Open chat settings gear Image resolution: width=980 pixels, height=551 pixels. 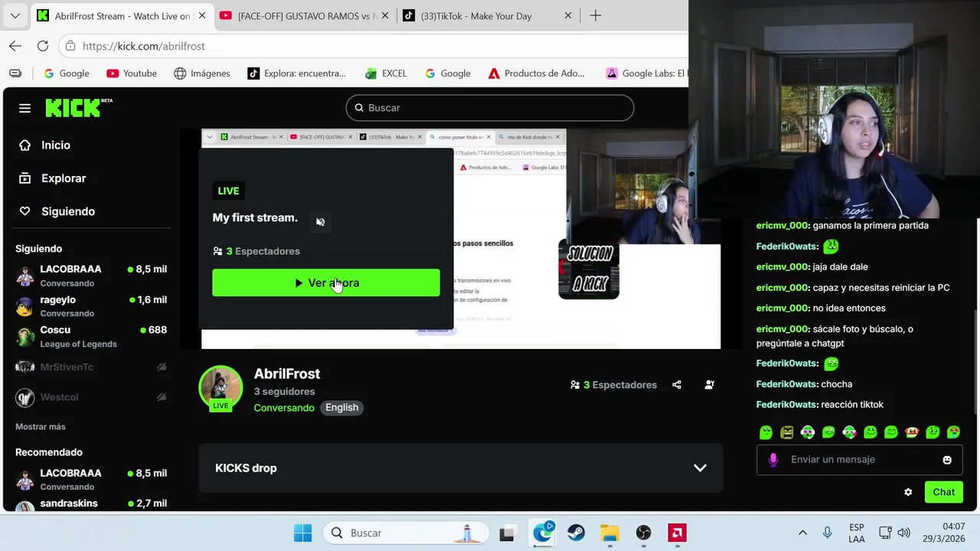pos(908,492)
